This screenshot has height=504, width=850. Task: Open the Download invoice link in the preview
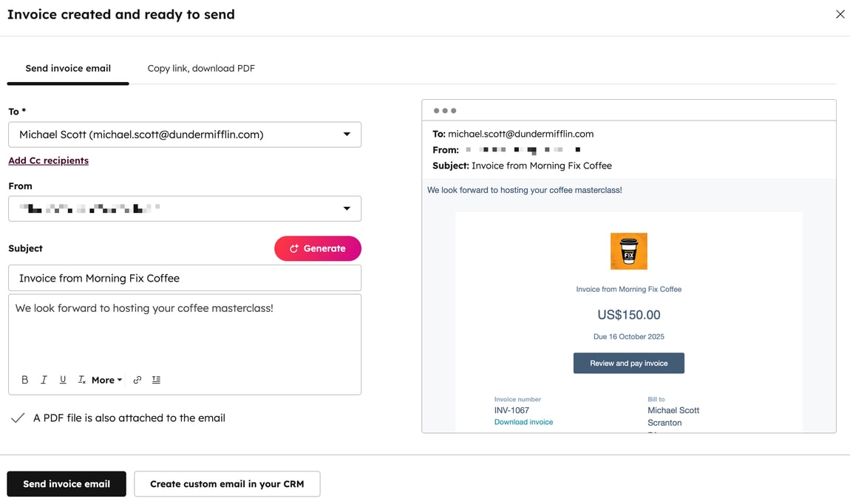coord(523,421)
